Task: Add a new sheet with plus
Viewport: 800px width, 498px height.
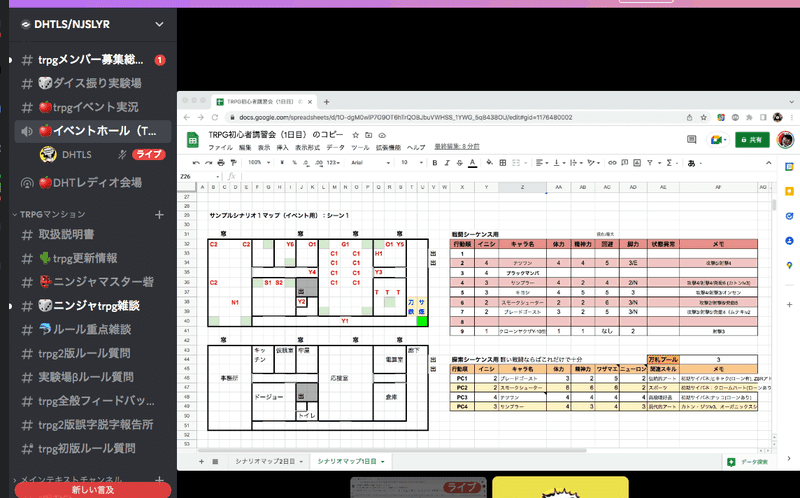Action: click(x=202, y=461)
